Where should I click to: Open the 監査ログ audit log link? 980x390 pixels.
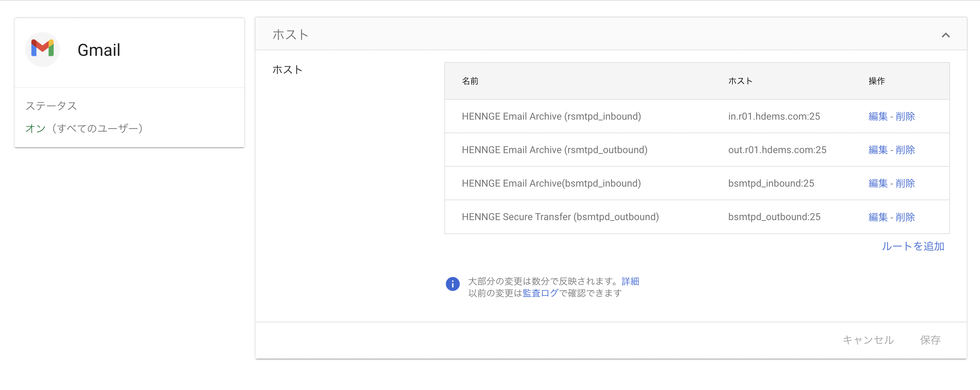coord(540,293)
